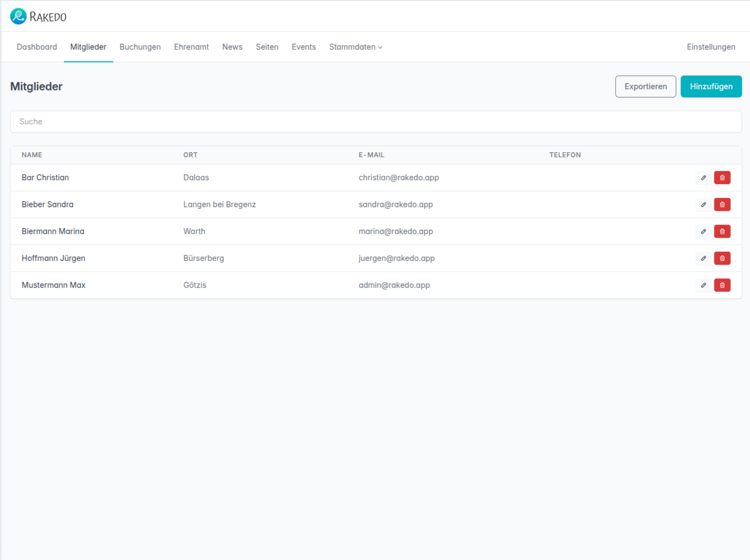Open edit for Biermann Marina
This screenshot has width=750, height=560.
(704, 231)
